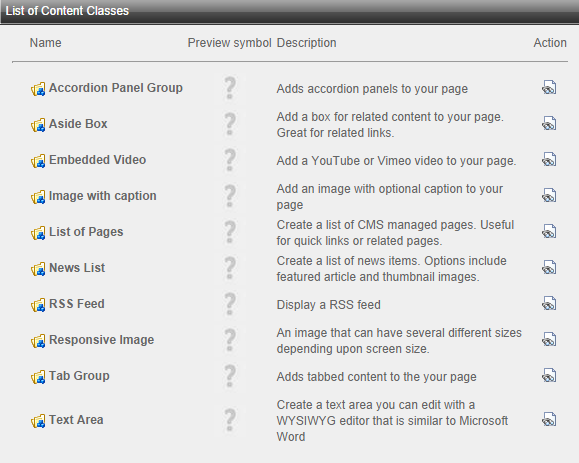The height and width of the screenshot is (463, 579).
Task: Select the Aside Box content class
Action: [78, 124]
